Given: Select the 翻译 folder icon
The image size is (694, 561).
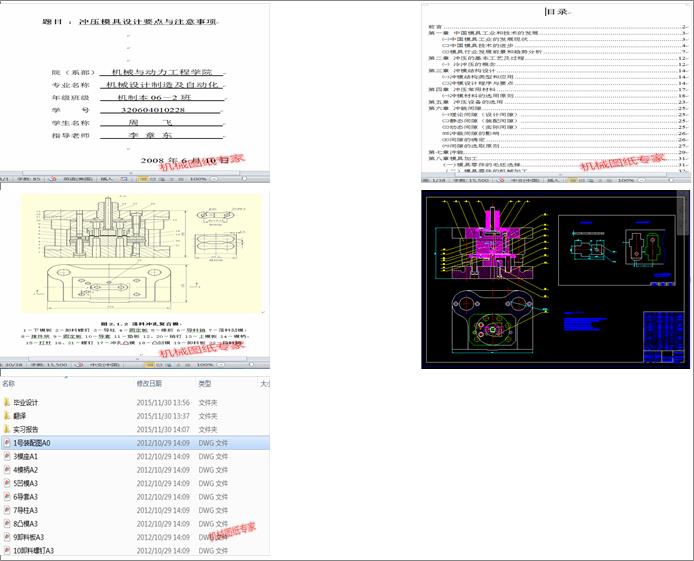Looking at the screenshot, I should [x=7, y=415].
